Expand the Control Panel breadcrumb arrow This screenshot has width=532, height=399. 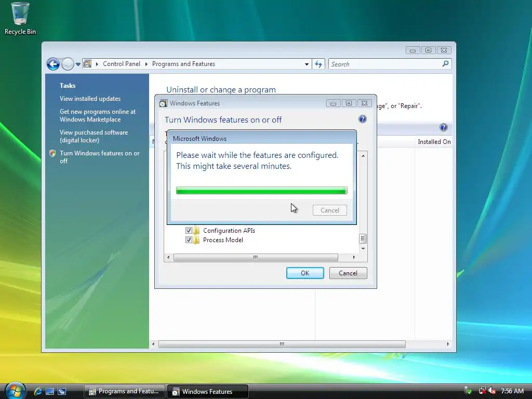[147, 64]
